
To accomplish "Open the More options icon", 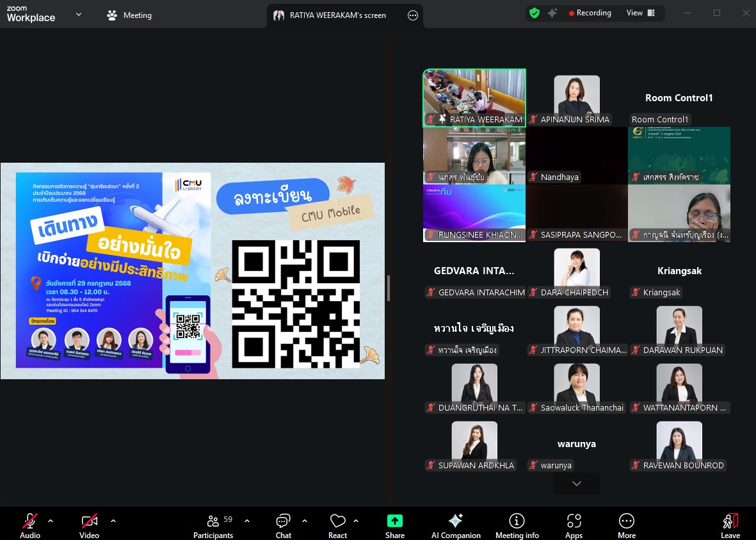I will tap(626, 521).
